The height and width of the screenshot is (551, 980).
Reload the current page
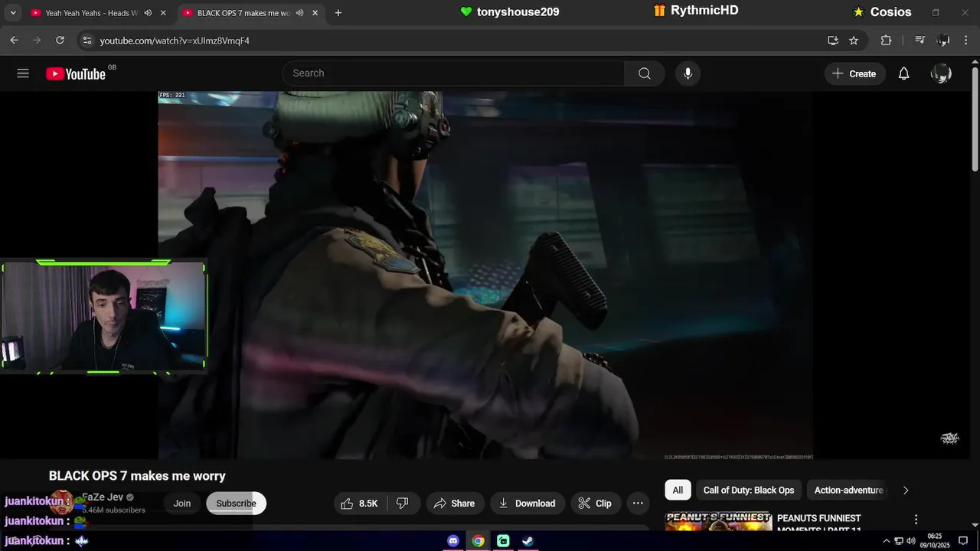[60, 41]
